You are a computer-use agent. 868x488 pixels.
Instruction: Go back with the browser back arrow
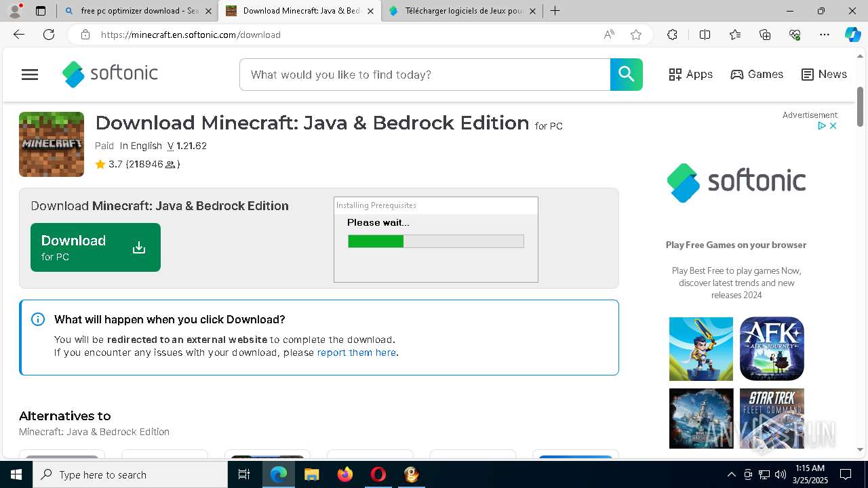(19, 35)
